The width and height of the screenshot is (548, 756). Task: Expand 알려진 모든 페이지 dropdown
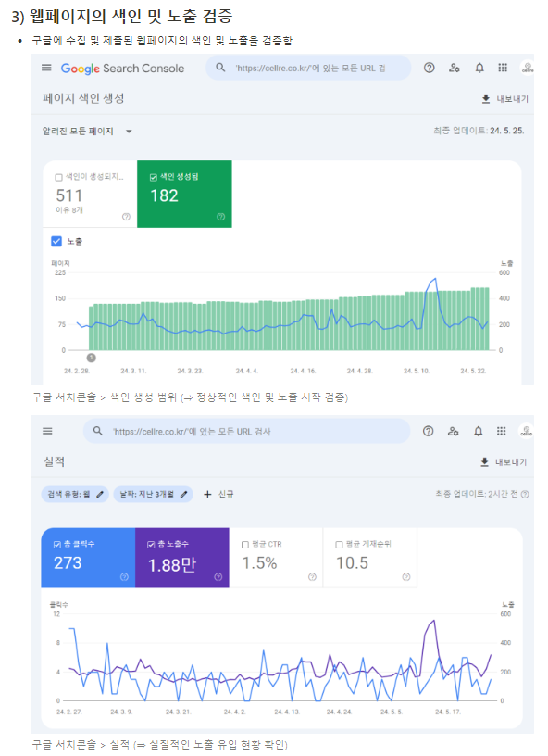point(87,132)
